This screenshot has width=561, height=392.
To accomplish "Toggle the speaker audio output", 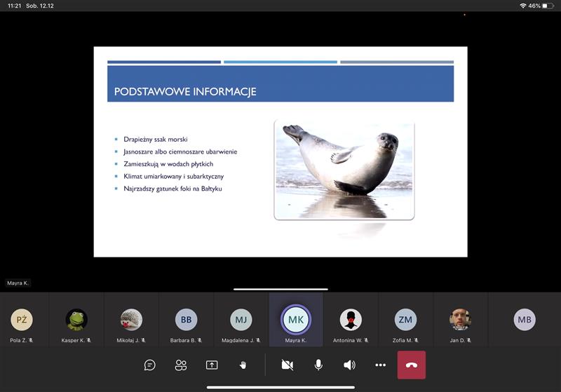I will (x=349, y=365).
